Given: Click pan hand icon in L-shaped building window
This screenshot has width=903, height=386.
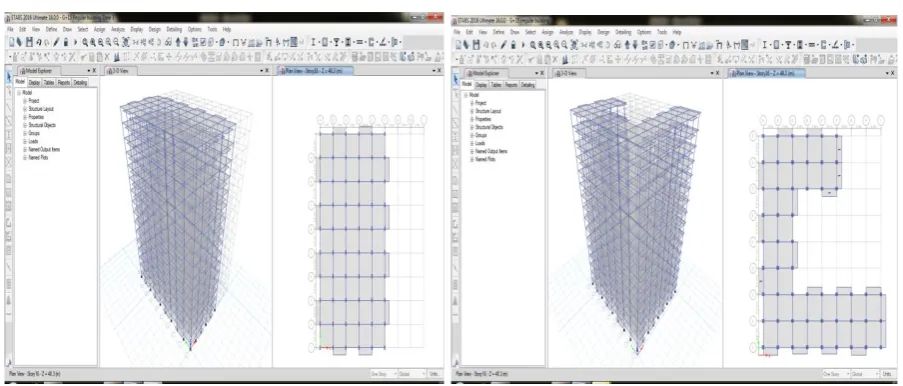Looking at the screenshot, I should pyautogui.click(x=574, y=44).
